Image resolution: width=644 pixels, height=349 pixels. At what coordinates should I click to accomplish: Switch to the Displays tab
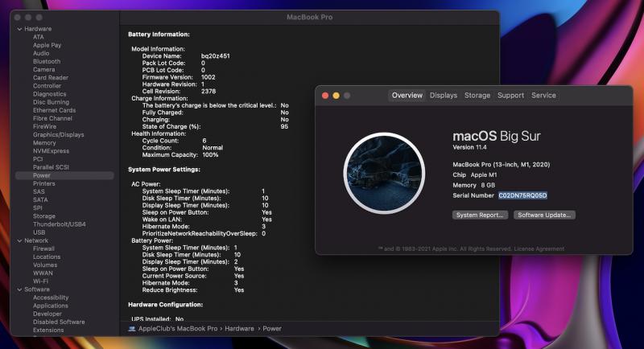pos(444,96)
